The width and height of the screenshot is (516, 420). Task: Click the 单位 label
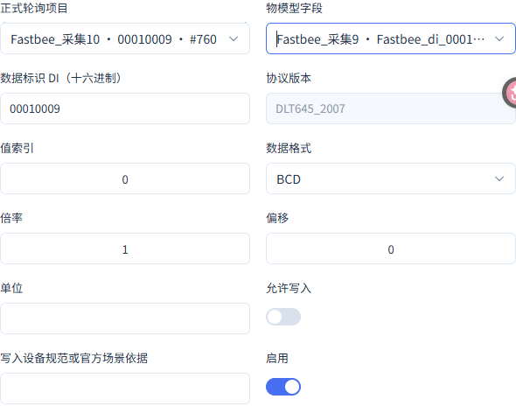(11, 288)
